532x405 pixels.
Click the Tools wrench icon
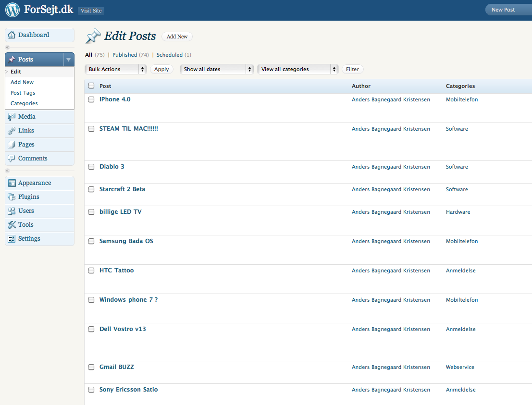[12, 225]
